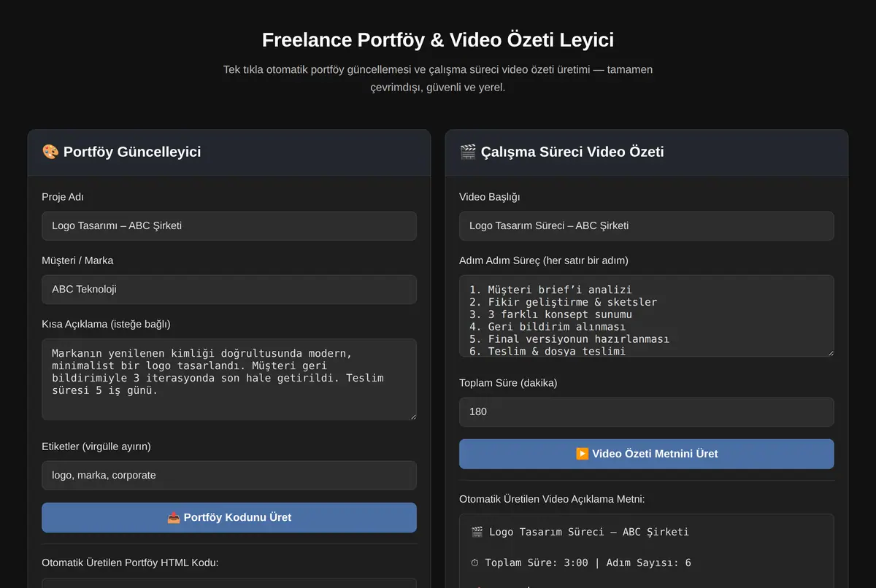Click the Toplam Süre input showing 180
The image size is (876, 588).
click(647, 412)
